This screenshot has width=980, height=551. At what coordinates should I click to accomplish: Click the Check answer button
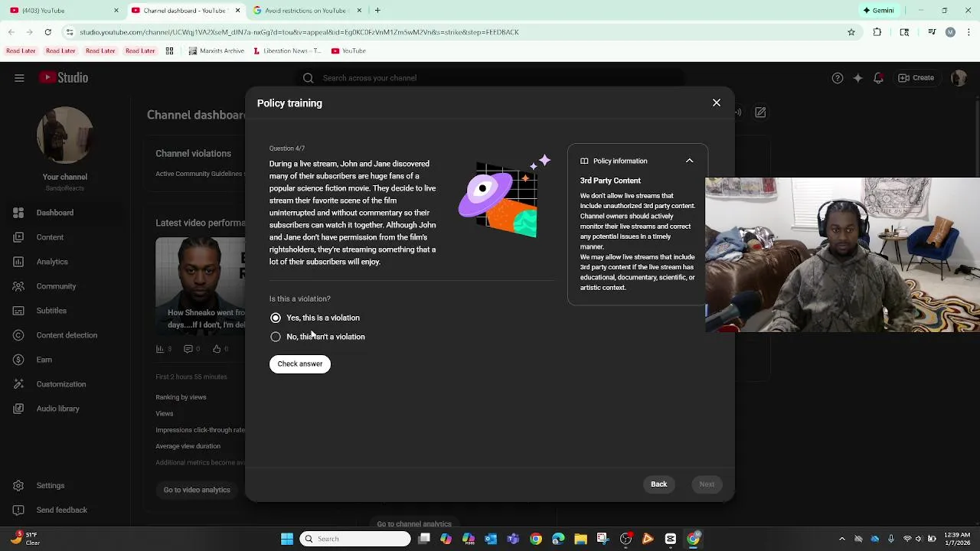click(300, 364)
